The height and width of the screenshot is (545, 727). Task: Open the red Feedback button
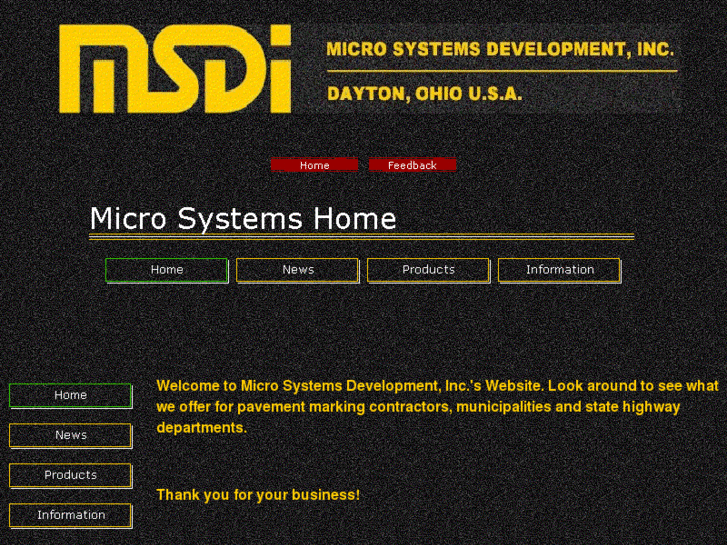coord(412,165)
